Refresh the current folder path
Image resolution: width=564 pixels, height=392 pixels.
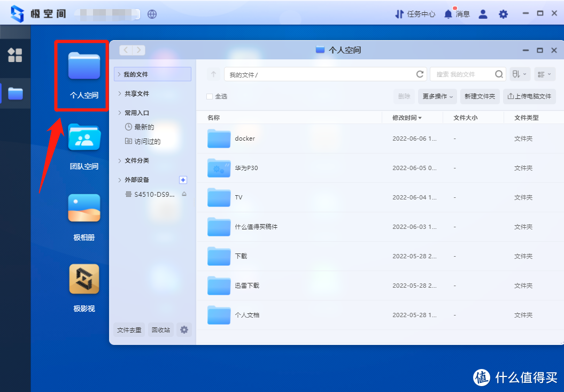tap(420, 74)
